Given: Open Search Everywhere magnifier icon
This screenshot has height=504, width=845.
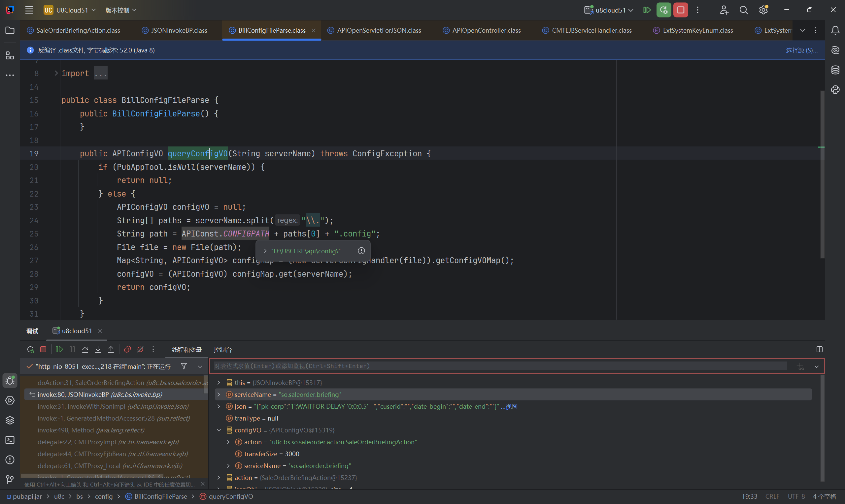Looking at the screenshot, I should coord(743,10).
